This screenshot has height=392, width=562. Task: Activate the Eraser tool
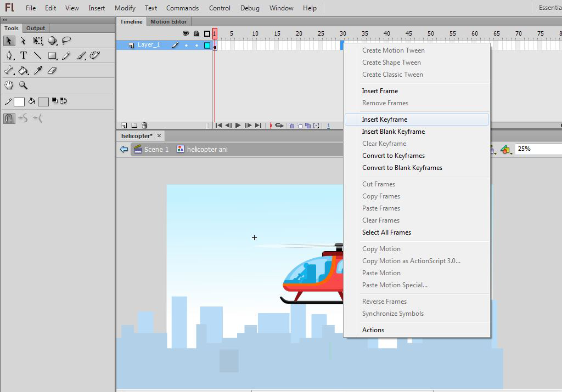pyautogui.click(x=52, y=70)
